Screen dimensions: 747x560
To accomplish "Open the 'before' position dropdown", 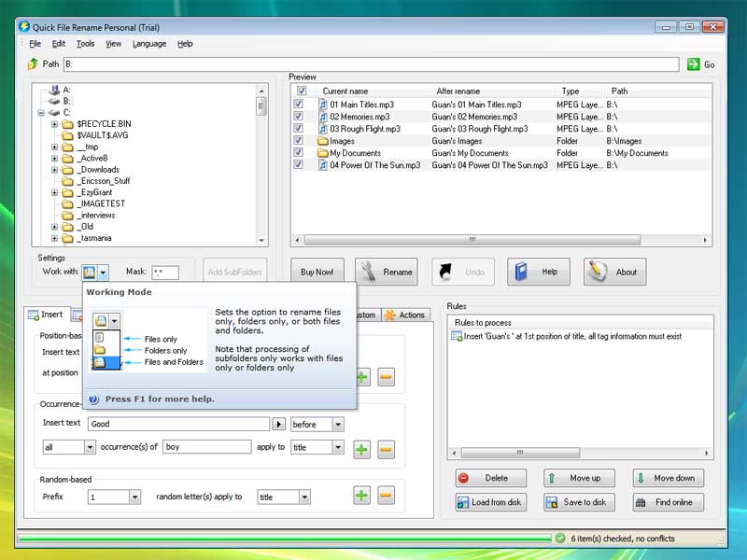I will pyautogui.click(x=337, y=424).
